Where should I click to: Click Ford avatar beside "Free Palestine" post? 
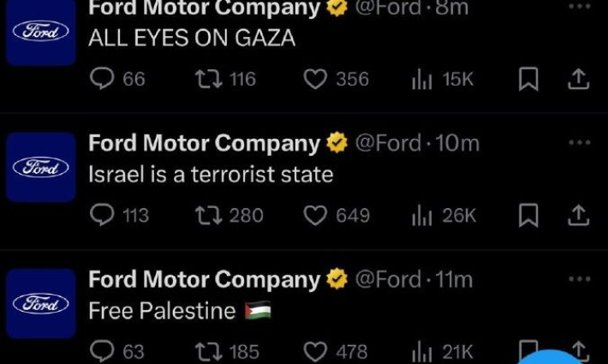click(41, 303)
